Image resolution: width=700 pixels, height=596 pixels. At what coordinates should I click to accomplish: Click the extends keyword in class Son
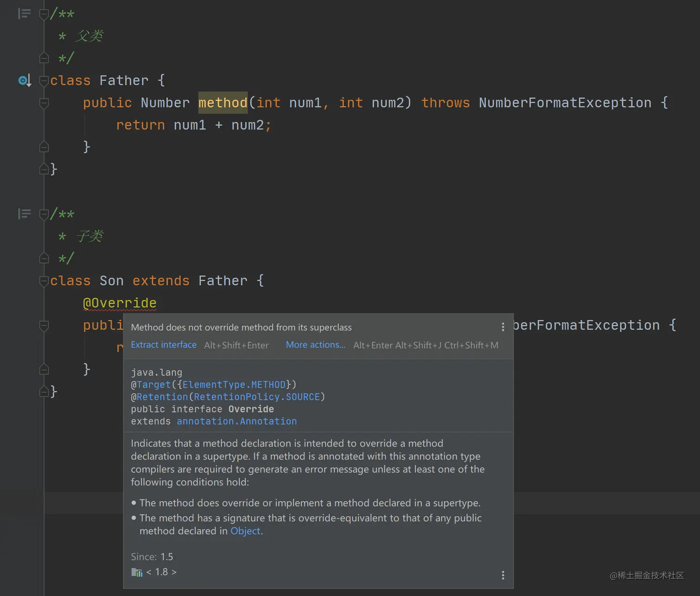click(161, 281)
